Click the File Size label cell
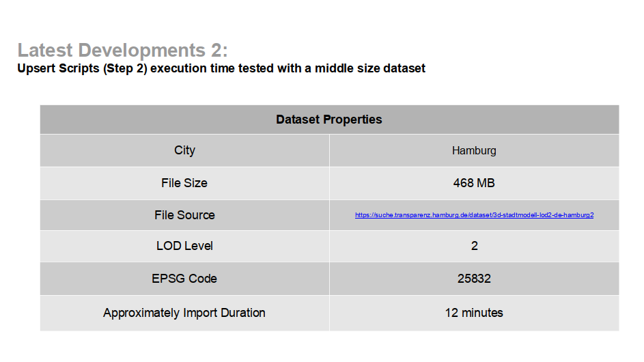Screen dimensions: 644x362 point(184,183)
